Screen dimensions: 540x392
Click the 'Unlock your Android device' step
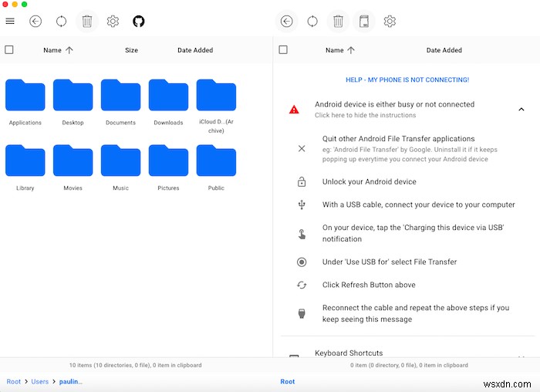[370, 182]
